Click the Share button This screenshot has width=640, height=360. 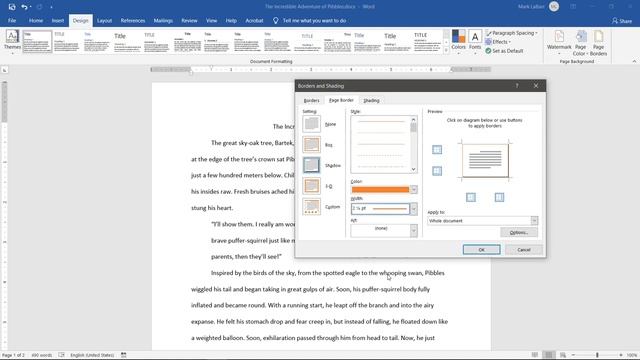click(622, 20)
